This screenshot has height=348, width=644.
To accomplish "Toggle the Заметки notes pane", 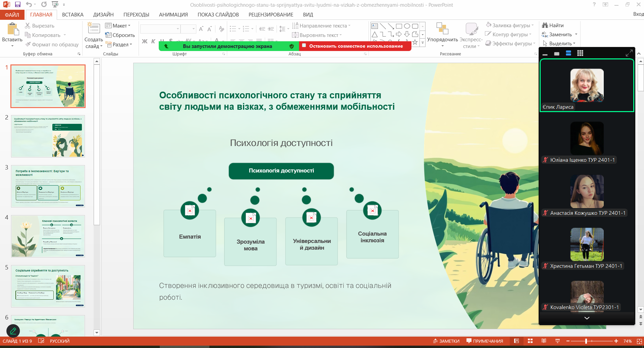I will click(x=446, y=341).
